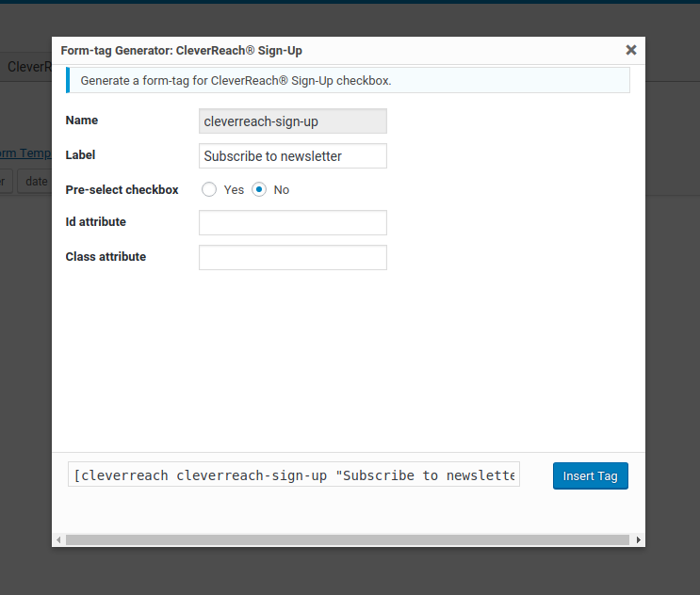Focus the Name field with cleverreach-sign-up

click(x=292, y=121)
